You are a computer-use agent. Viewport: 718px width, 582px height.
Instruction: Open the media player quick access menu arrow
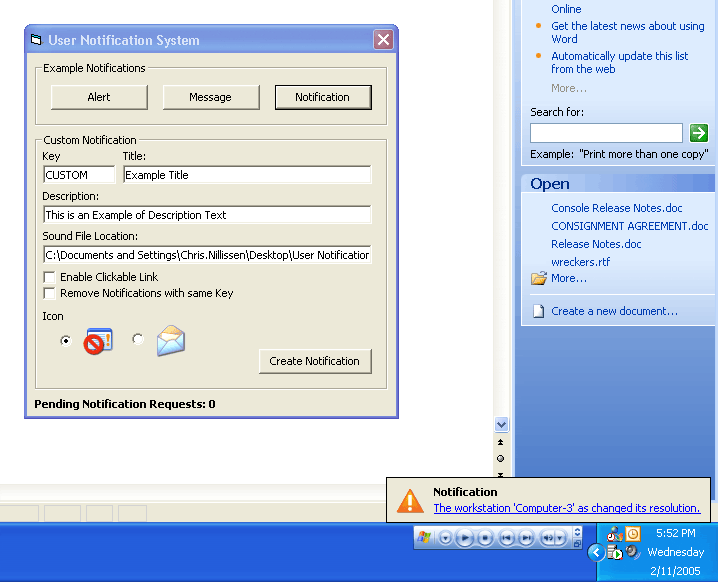(x=446, y=538)
